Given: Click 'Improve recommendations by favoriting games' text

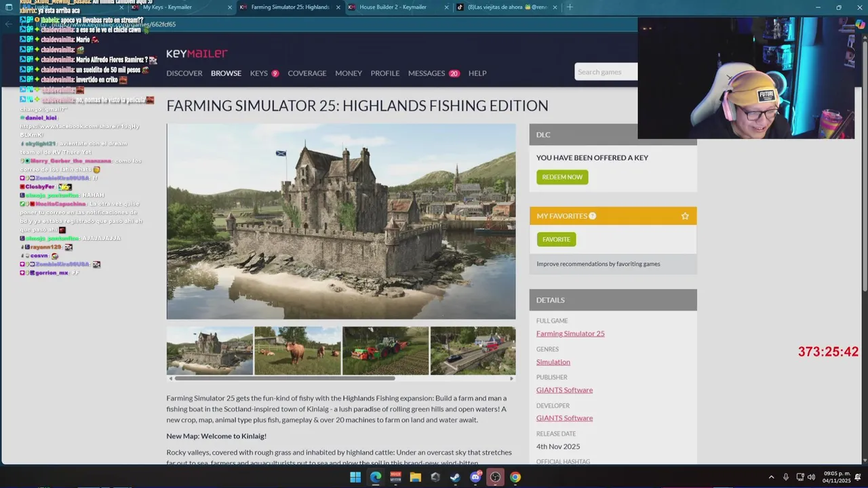Looking at the screenshot, I should 598,264.
